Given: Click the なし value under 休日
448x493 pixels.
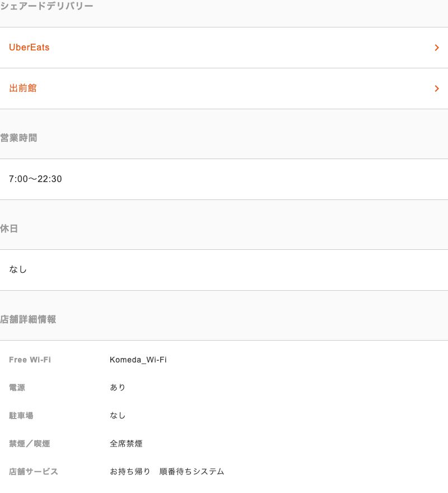Looking at the screenshot, I should pos(18,269).
